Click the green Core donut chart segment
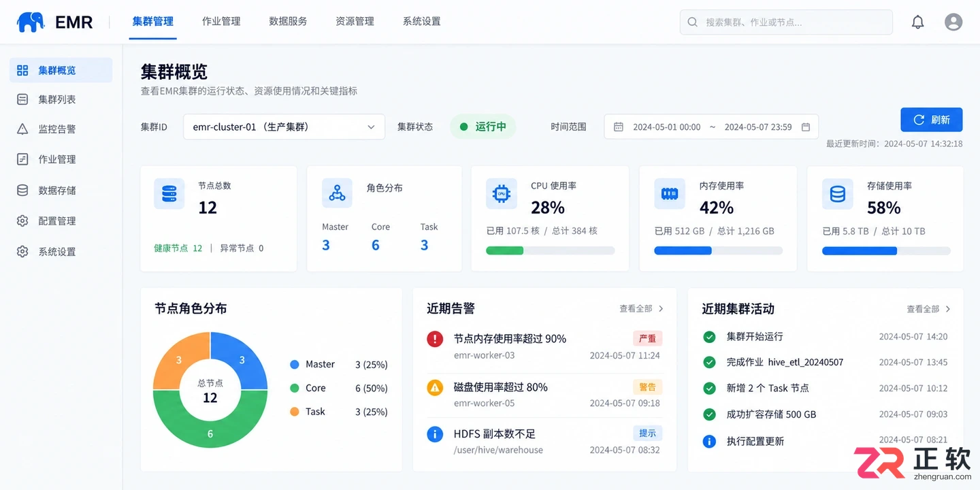This screenshot has width=980, height=490. click(x=210, y=432)
